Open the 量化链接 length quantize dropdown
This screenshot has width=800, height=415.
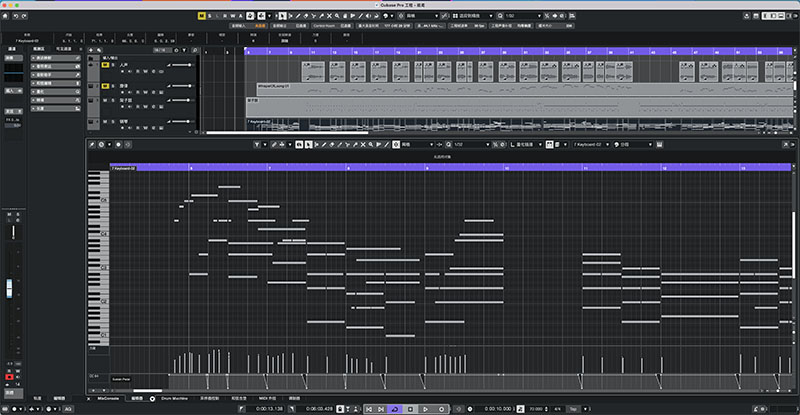point(527,144)
